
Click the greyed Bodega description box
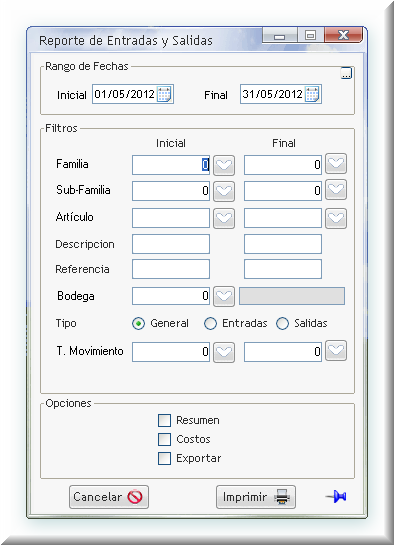point(292,296)
